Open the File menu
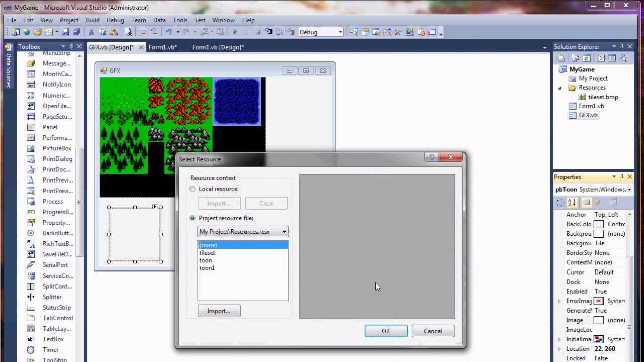Viewport: 644px width, 362px height. 12,20
